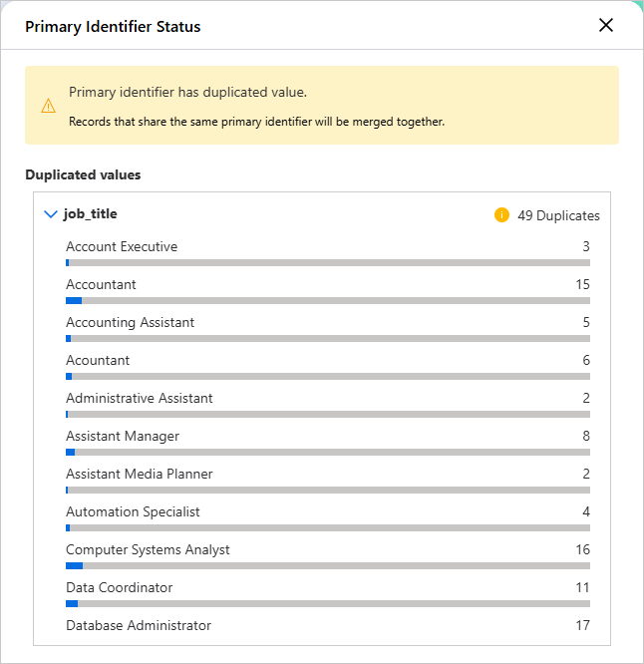Click the 'Primary identifier has duplicated value' message
The image size is (644, 664).
187,93
